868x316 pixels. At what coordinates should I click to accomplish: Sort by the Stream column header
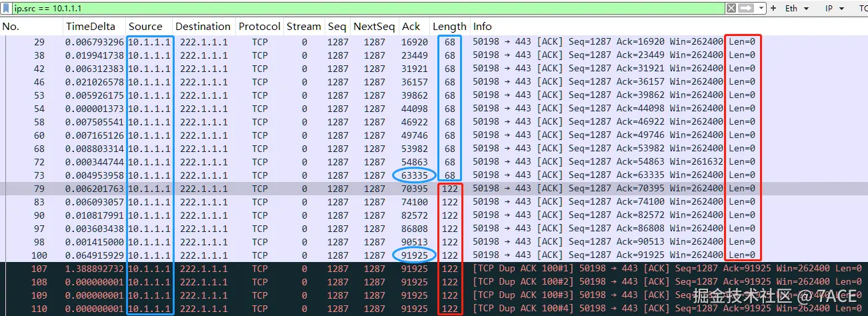click(303, 27)
